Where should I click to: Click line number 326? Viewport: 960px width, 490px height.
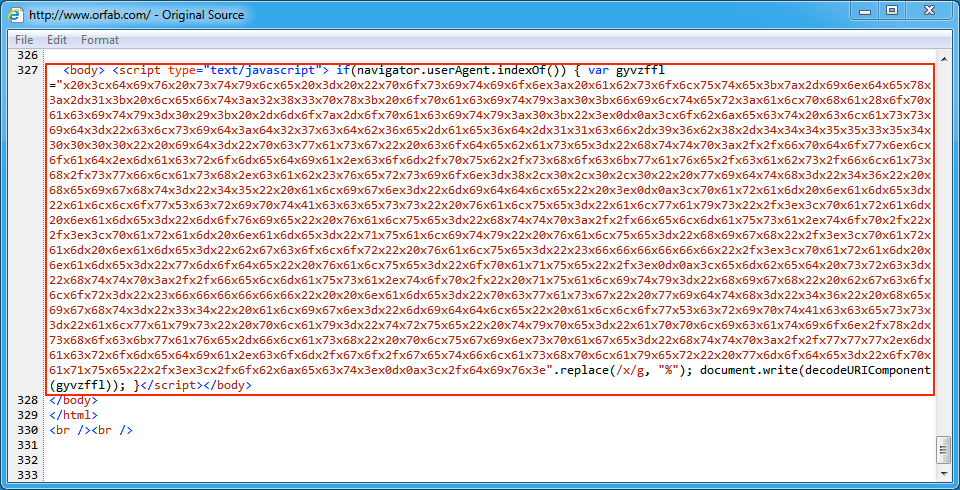coord(27,56)
